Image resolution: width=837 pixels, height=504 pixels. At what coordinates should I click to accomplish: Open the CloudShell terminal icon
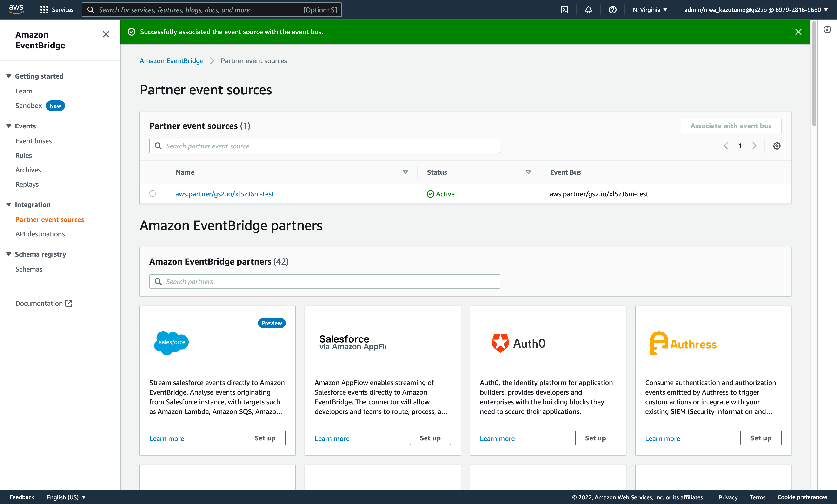click(564, 9)
